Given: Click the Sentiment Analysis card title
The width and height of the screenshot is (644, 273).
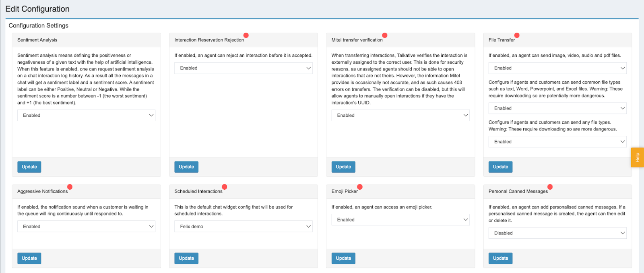Looking at the screenshot, I should [37, 40].
